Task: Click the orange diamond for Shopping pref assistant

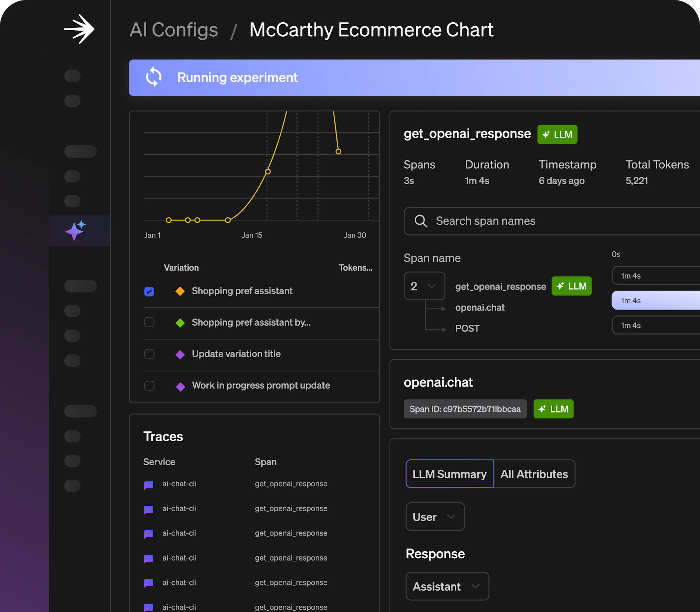Action: [180, 291]
